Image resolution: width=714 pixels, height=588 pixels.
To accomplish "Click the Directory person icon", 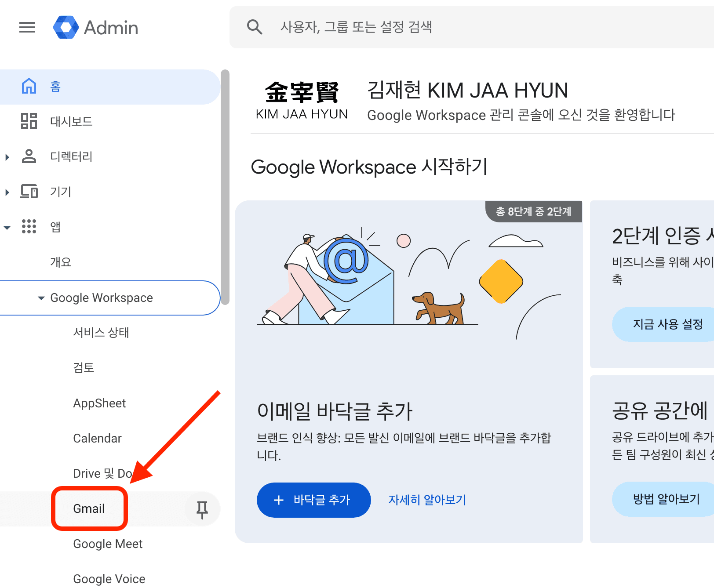I will click(29, 156).
